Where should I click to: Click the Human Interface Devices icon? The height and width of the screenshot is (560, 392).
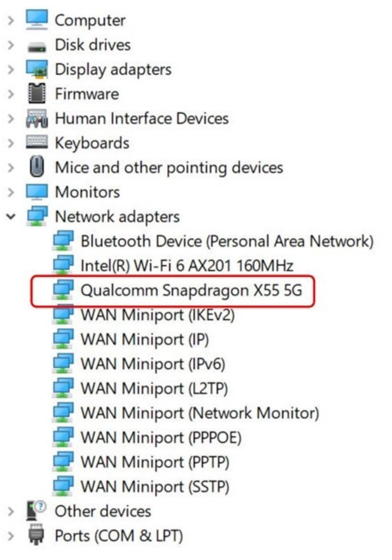36,119
